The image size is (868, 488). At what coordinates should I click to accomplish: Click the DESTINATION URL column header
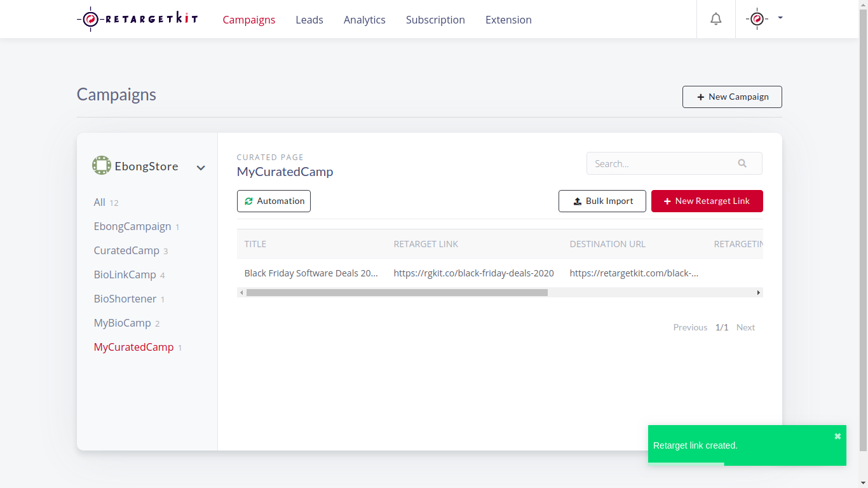pos(607,244)
